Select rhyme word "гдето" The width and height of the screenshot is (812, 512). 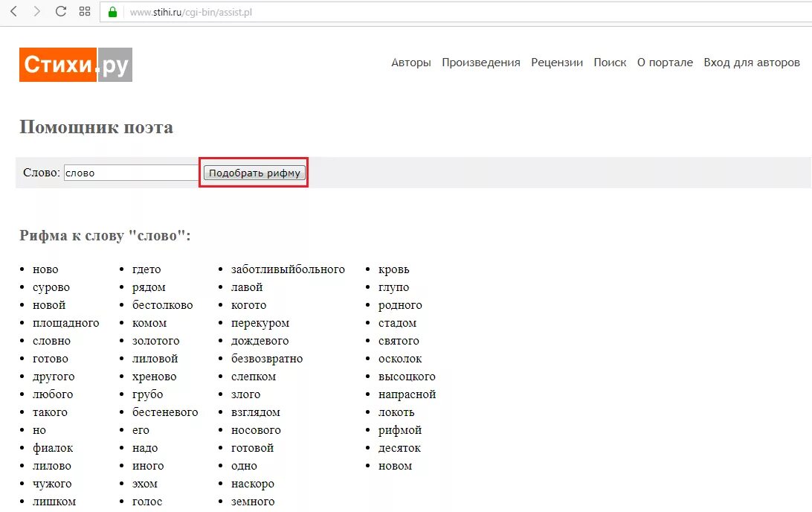click(x=146, y=269)
